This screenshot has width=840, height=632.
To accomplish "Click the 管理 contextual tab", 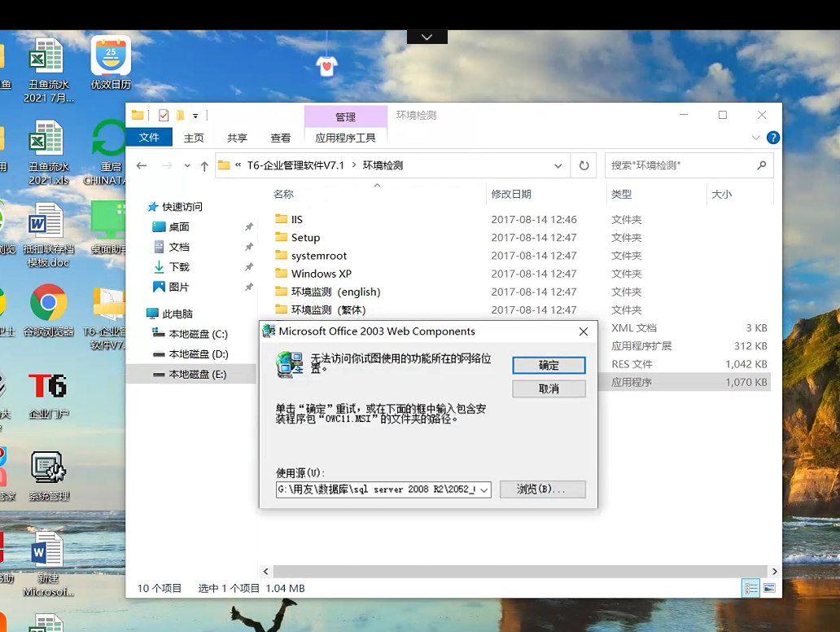I will coord(346,116).
